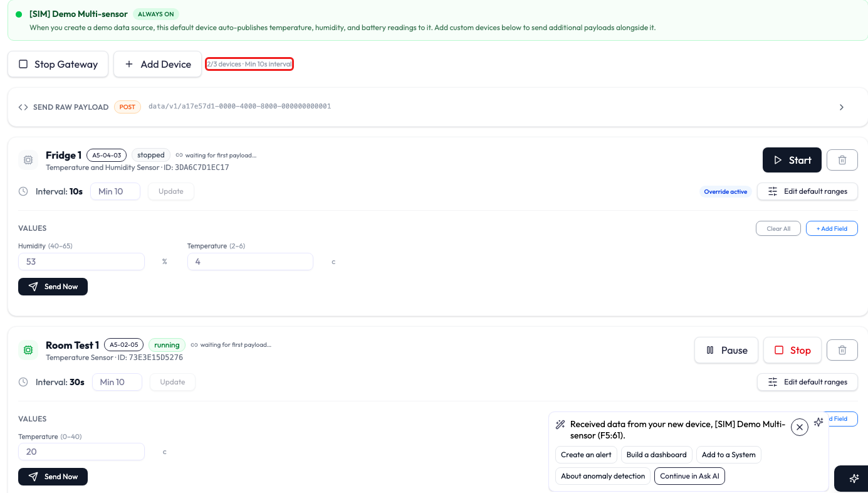Click the sparkle icon beside the notification close
The image size is (868, 493).
coord(818,422)
